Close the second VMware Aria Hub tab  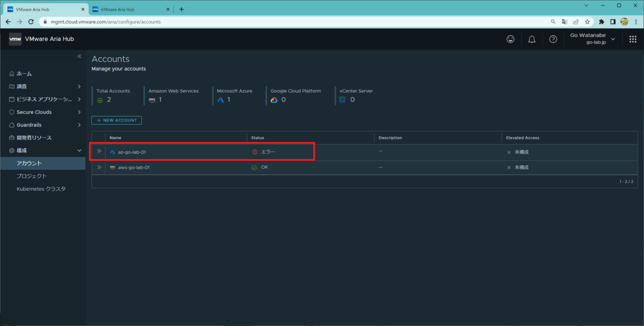tap(167, 9)
